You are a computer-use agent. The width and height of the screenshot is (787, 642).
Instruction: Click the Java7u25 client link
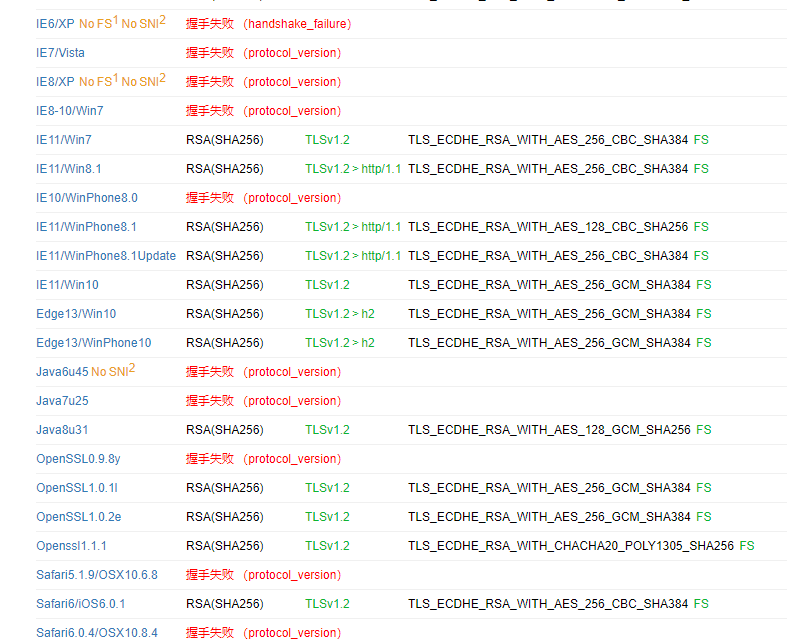click(x=62, y=401)
